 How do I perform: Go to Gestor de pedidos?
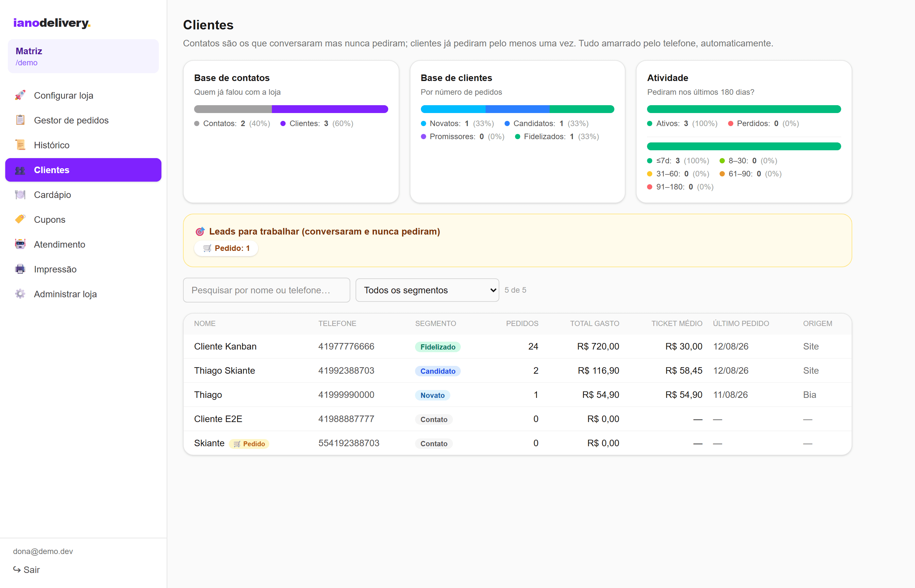tap(83, 120)
